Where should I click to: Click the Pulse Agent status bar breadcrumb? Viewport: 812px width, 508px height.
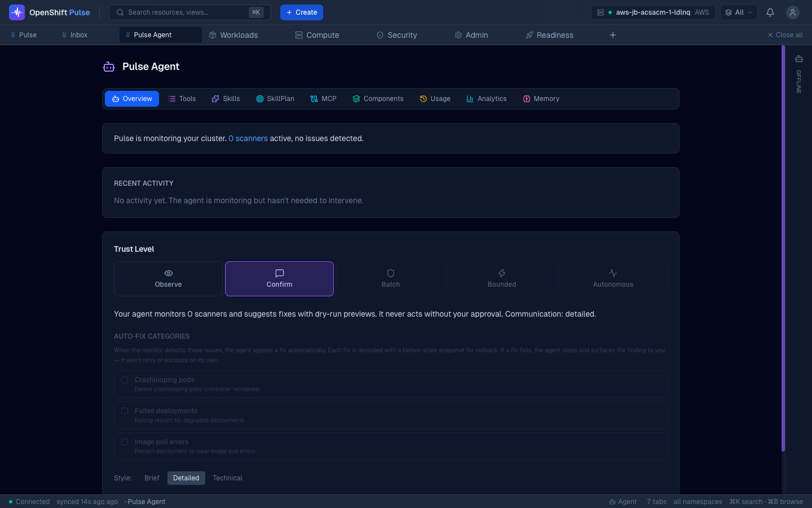pyautogui.click(x=146, y=502)
